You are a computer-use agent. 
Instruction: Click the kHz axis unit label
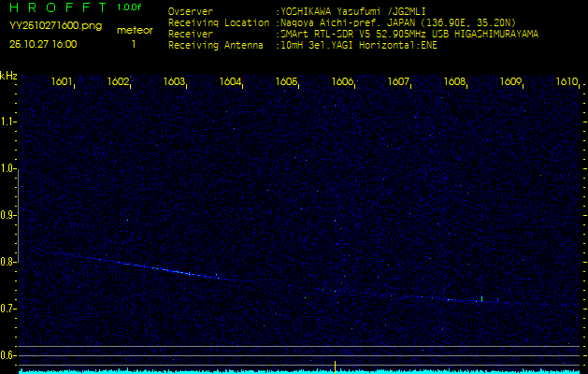click(8, 76)
